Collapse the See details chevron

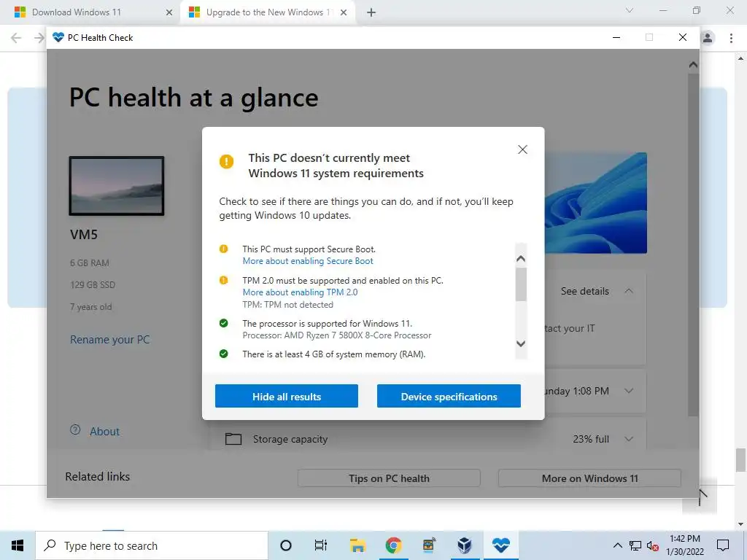[629, 291]
